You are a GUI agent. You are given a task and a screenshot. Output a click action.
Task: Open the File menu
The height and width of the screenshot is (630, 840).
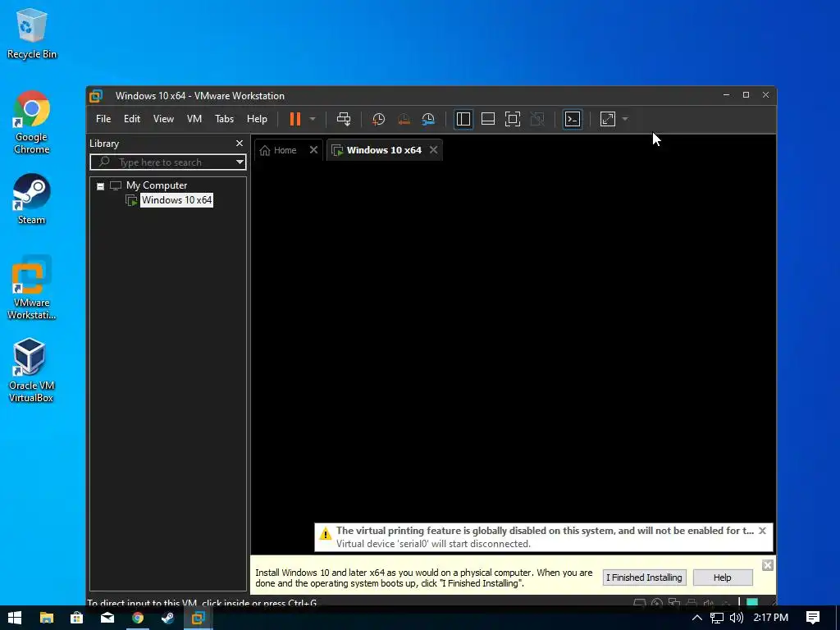pyautogui.click(x=103, y=119)
